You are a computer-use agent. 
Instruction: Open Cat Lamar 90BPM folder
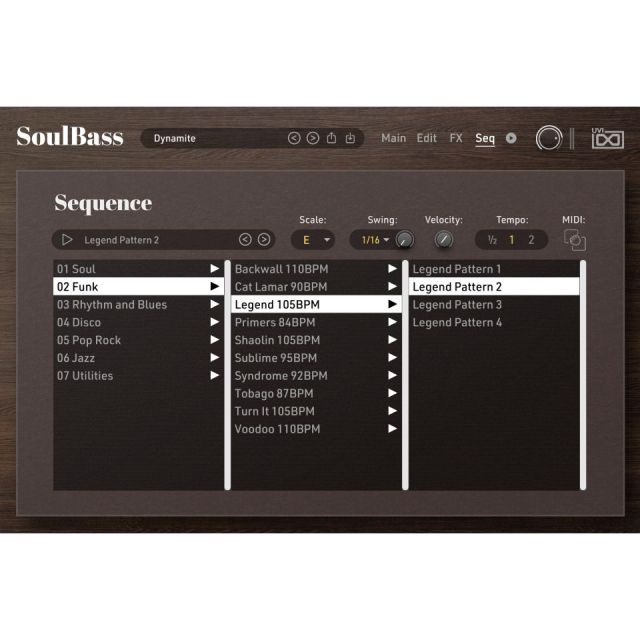316,287
